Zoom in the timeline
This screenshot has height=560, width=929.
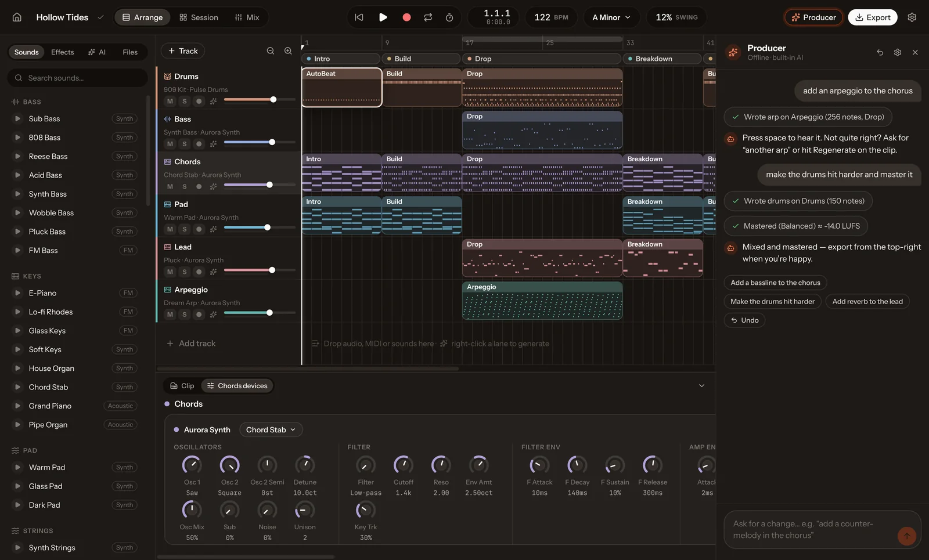pyautogui.click(x=288, y=51)
